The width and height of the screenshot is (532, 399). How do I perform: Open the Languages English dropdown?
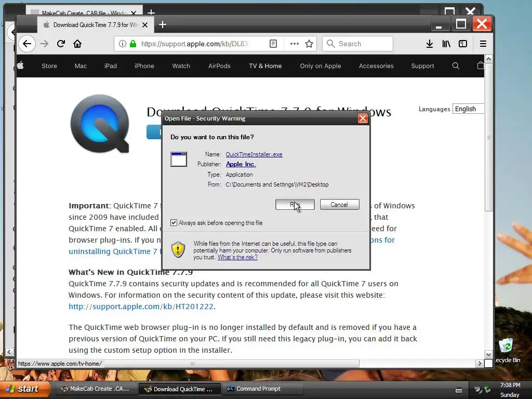coord(468,109)
